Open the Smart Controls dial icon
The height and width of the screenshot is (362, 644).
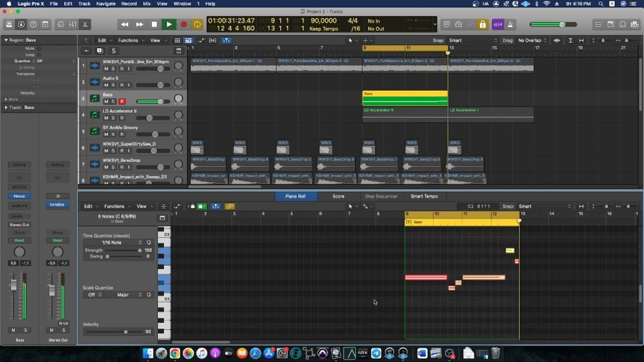click(61, 24)
